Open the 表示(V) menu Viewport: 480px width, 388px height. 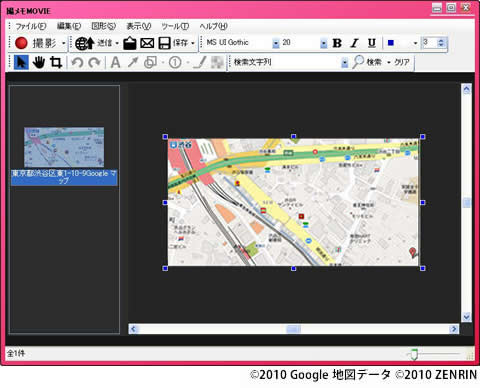139,26
